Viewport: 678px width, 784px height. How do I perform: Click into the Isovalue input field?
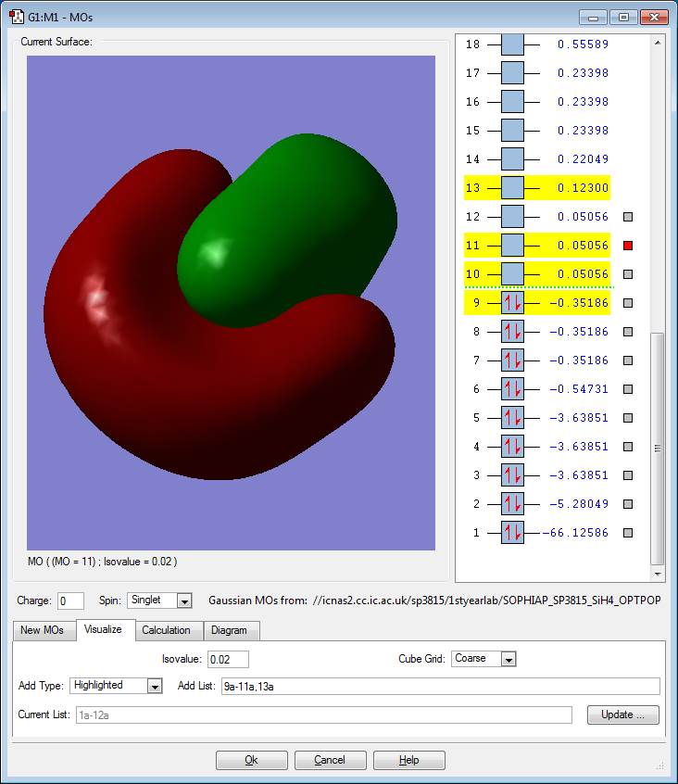228,660
